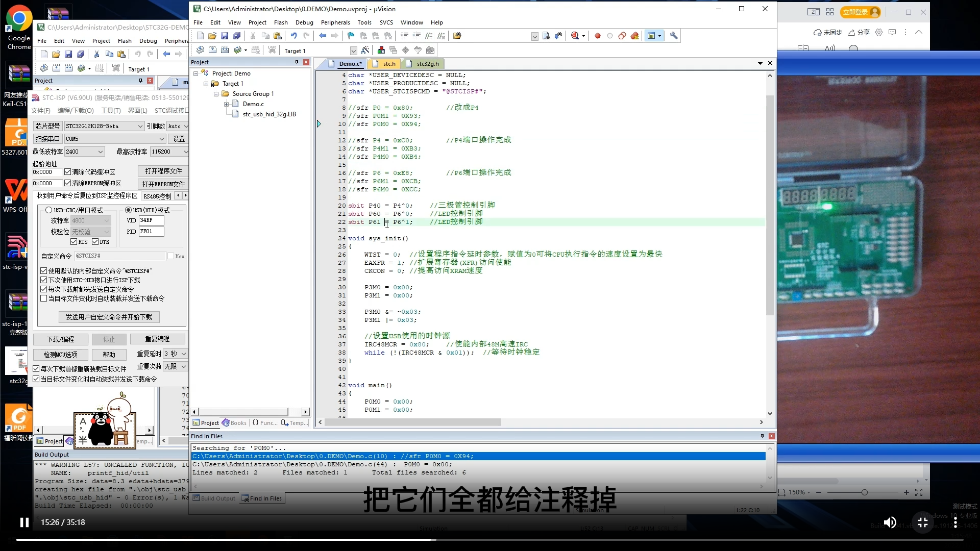Image resolution: width=980 pixels, height=551 pixels.
Task: Open the Pack Installer icon
Action: tap(430, 50)
